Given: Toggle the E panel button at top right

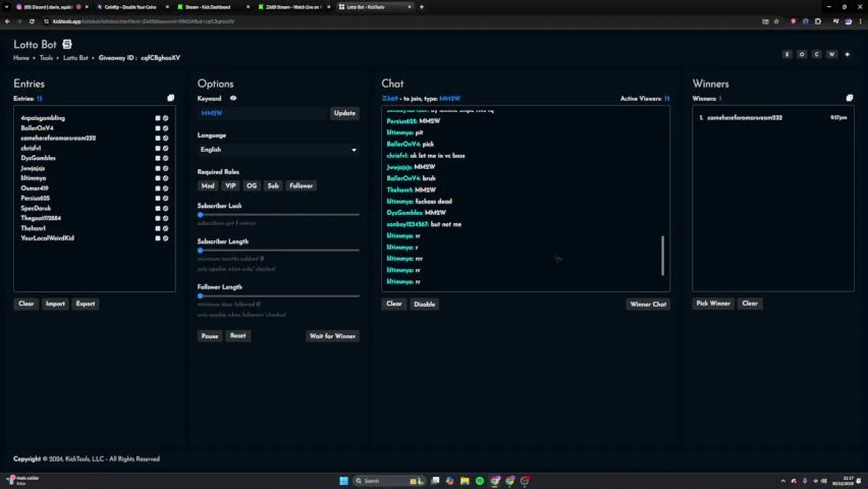Looking at the screenshot, I should [787, 54].
